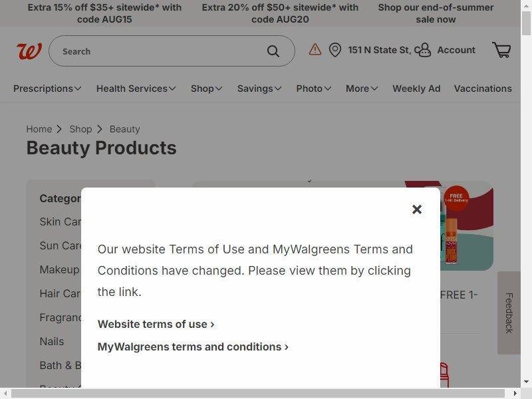The image size is (532, 399).
Task: Click the AUG15 15% off promo banner
Action: point(104,13)
